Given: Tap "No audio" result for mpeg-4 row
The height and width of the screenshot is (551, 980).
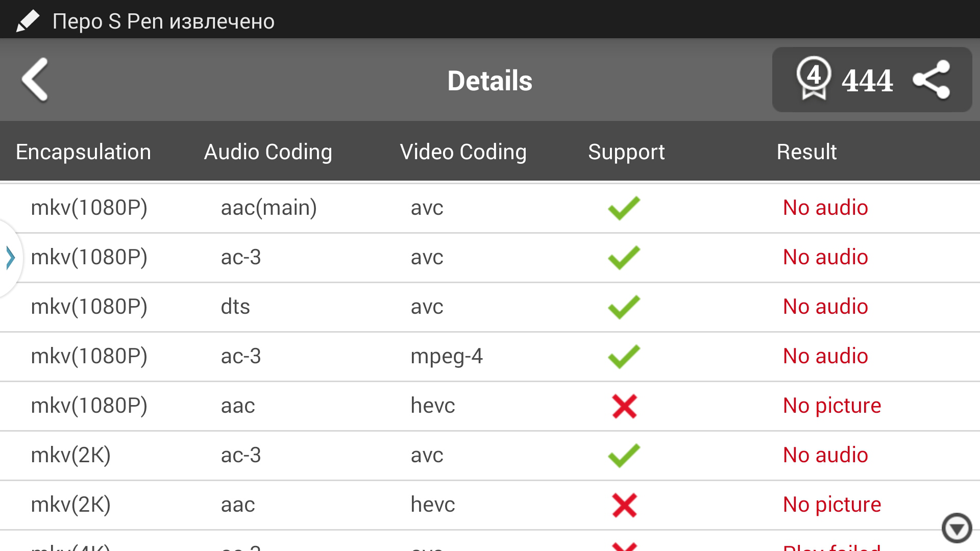Looking at the screenshot, I should coord(825,356).
